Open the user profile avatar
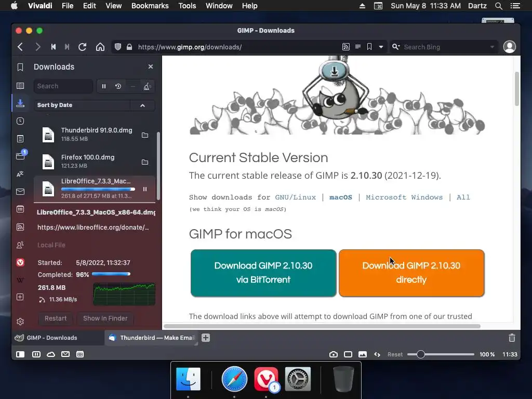532x399 pixels. click(509, 47)
